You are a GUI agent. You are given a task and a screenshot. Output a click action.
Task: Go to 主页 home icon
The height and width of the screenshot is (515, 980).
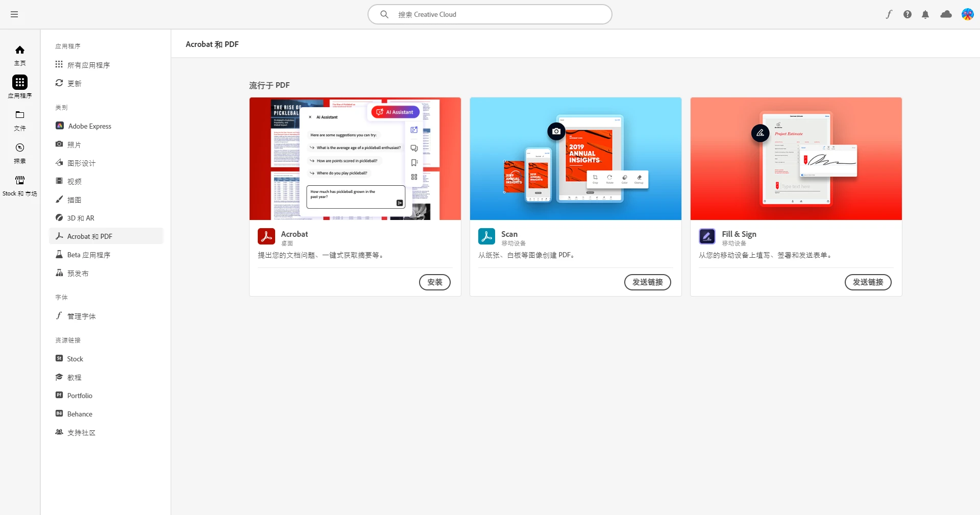20,50
